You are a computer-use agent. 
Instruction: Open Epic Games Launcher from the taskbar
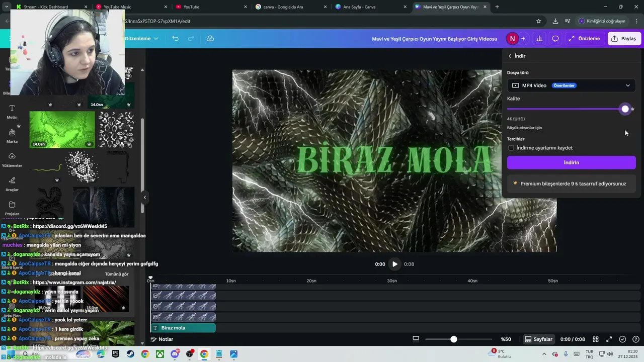click(x=115, y=354)
